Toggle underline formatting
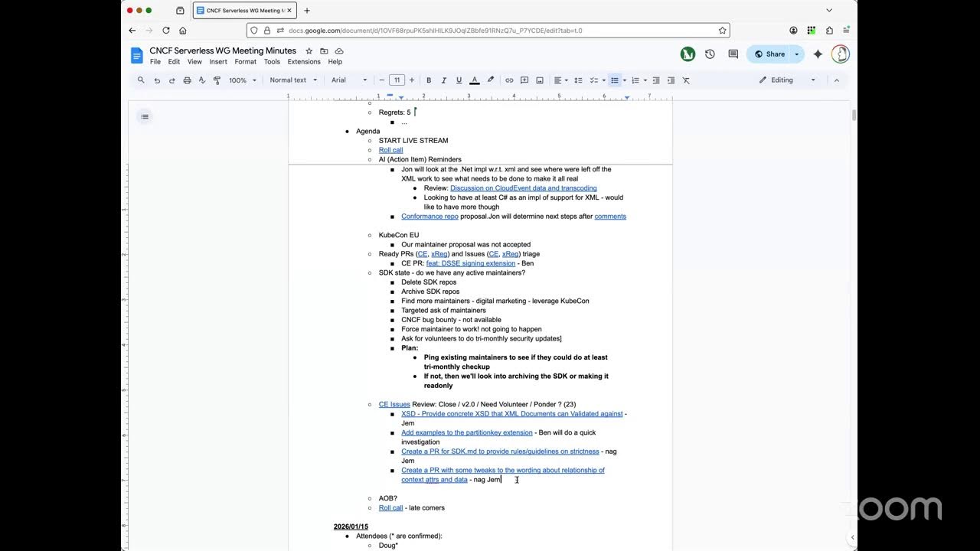This screenshot has width=980, height=551. click(459, 80)
